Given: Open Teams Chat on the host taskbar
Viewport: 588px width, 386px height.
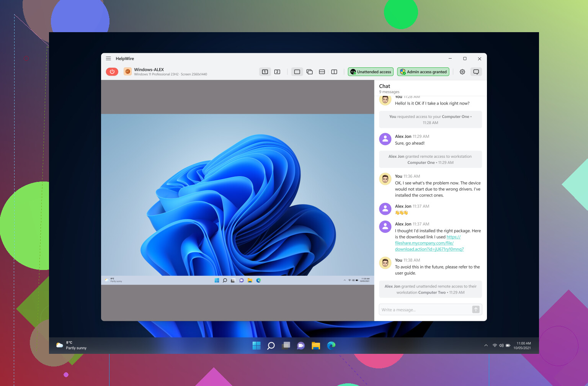Looking at the screenshot, I should coord(301,346).
